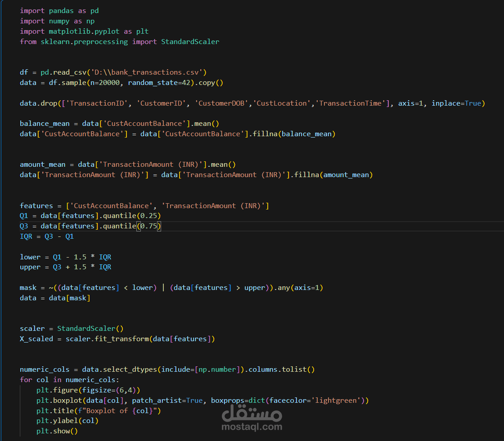The image size is (504, 441).
Task: Click 'fillna(balance_mean)' call
Action: pyautogui.click(x=294, y=134)
